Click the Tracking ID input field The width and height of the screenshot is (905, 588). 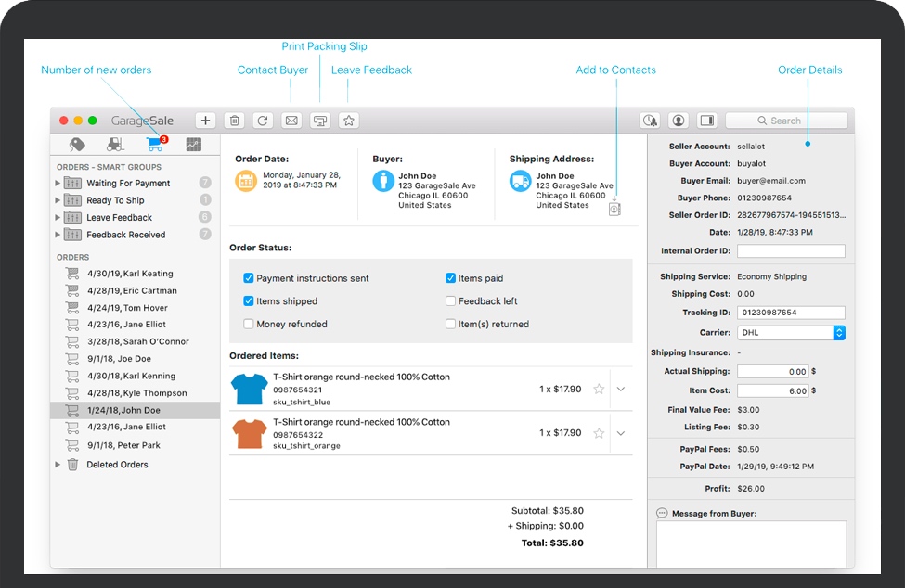[x=791, y=313]
